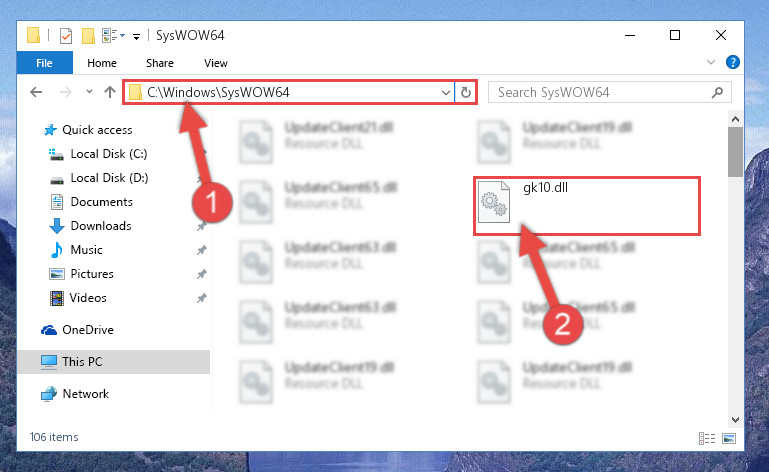Open Explorer help question mark
The image size is (769, 472).
733,62
